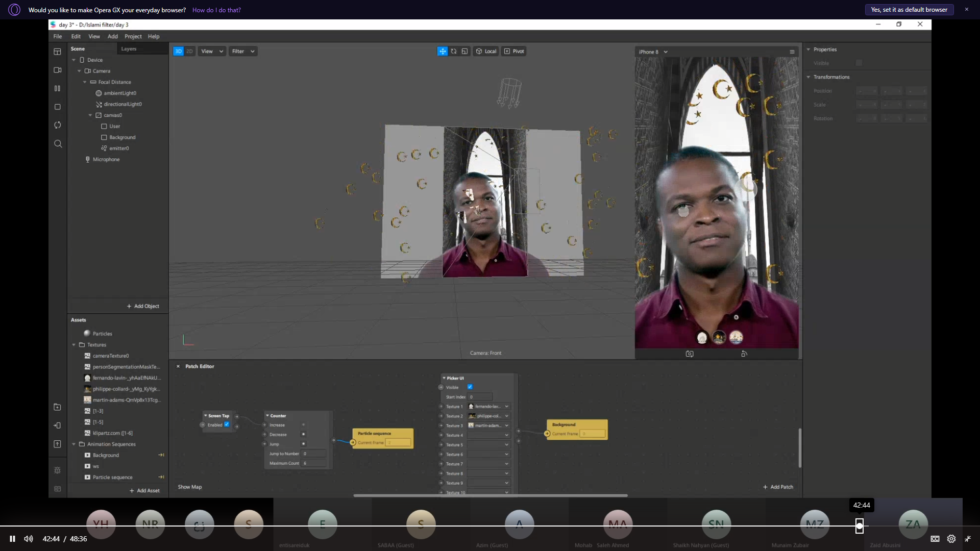This screenshot has width=980, height=551.
Task: Edit the Maximum Count field in Counter
Action: [x=314, y=463]
